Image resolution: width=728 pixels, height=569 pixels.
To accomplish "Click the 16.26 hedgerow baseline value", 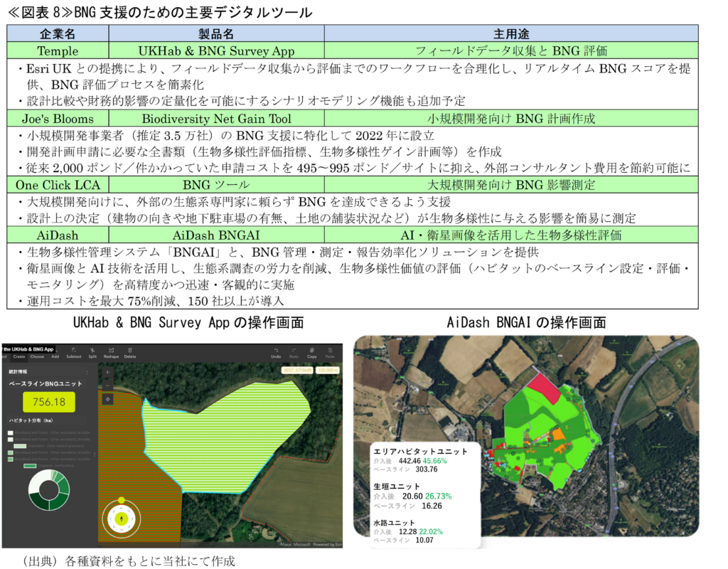I will pyautogui.click(x=432, y=506).
